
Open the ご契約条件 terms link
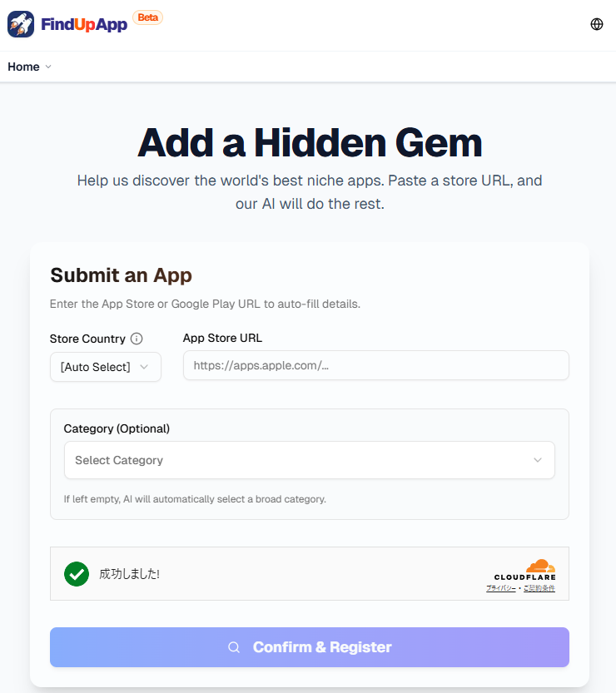539,588
